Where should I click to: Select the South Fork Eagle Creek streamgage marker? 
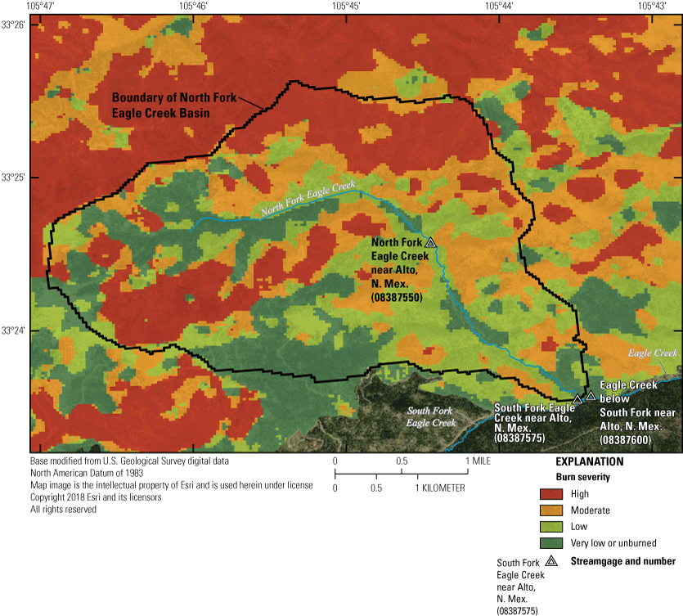[x=577, y=399]
